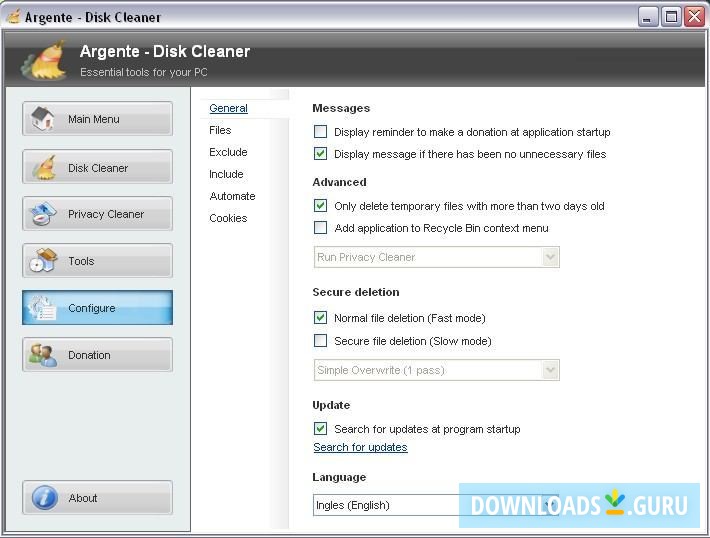Screen dimensions: 710x538
Task: Open the Include settings tab
Action: 226,174
